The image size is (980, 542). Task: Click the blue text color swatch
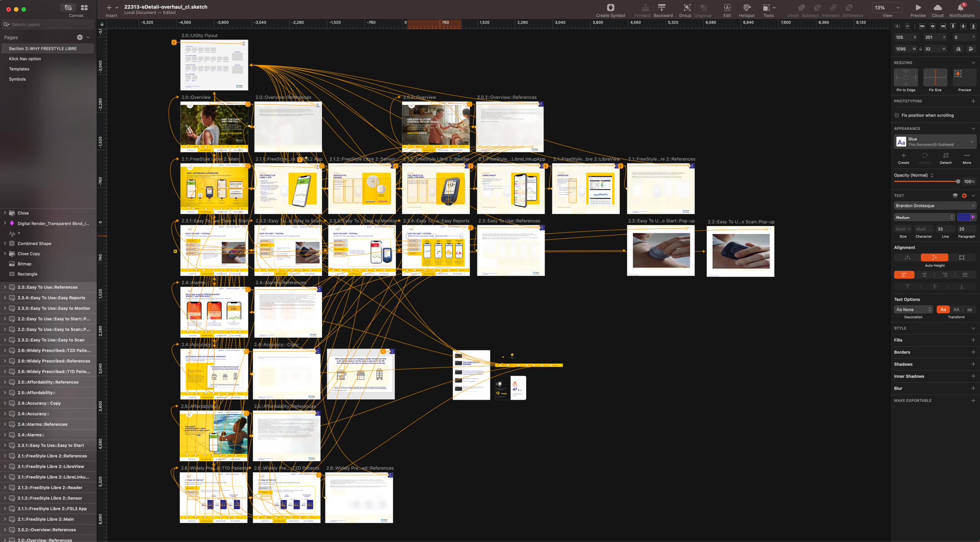964,218
